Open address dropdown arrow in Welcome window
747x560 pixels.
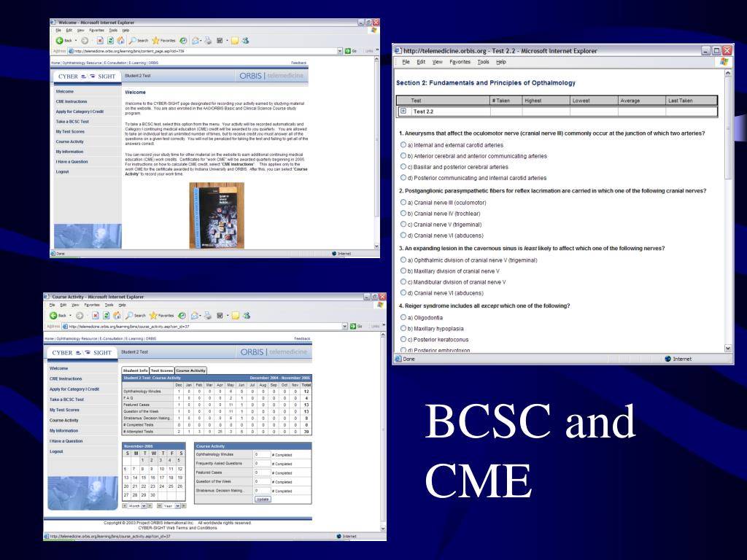pos(340,51)
